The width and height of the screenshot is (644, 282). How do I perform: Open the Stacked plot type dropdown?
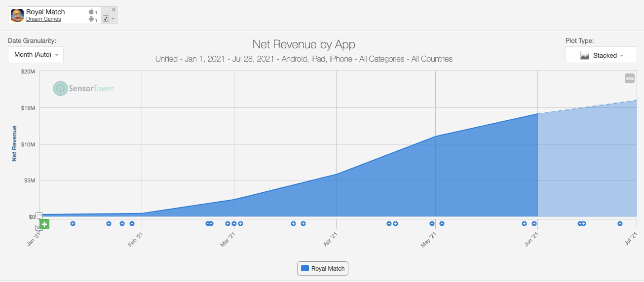click(x=601, y=55)
